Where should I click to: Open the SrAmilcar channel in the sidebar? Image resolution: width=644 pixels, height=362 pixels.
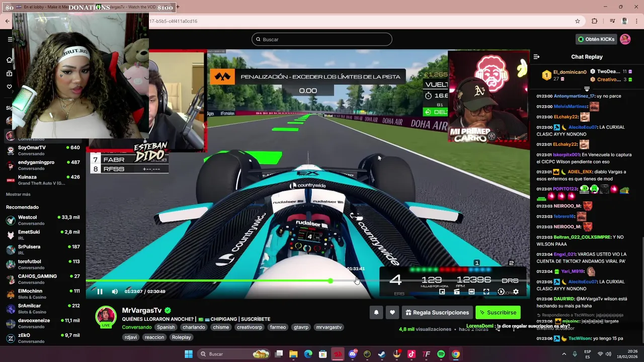click(x=43, y=308)
